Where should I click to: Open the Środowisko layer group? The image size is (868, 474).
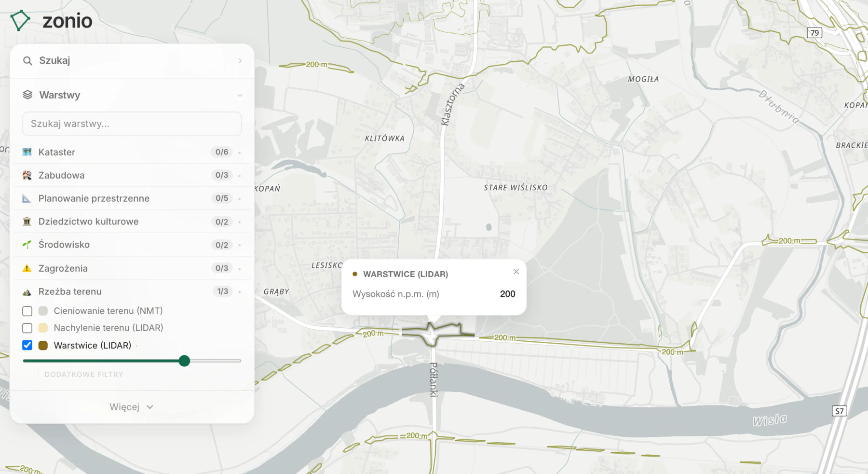[132, 245]
